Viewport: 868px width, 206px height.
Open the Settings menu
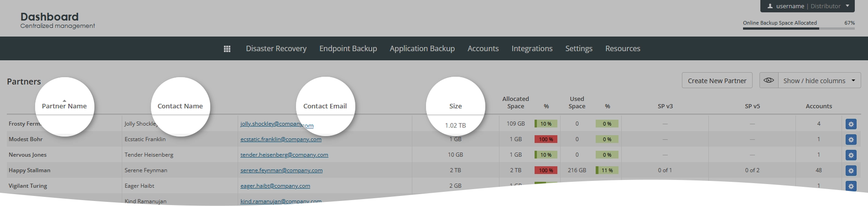click(579, 48)
